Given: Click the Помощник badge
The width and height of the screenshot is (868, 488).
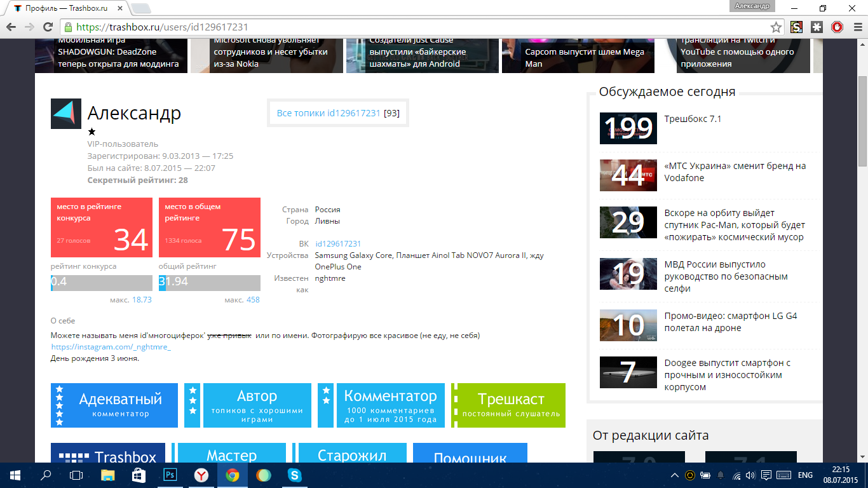Looking at the screenshot, I should click(x=470, y=453).
